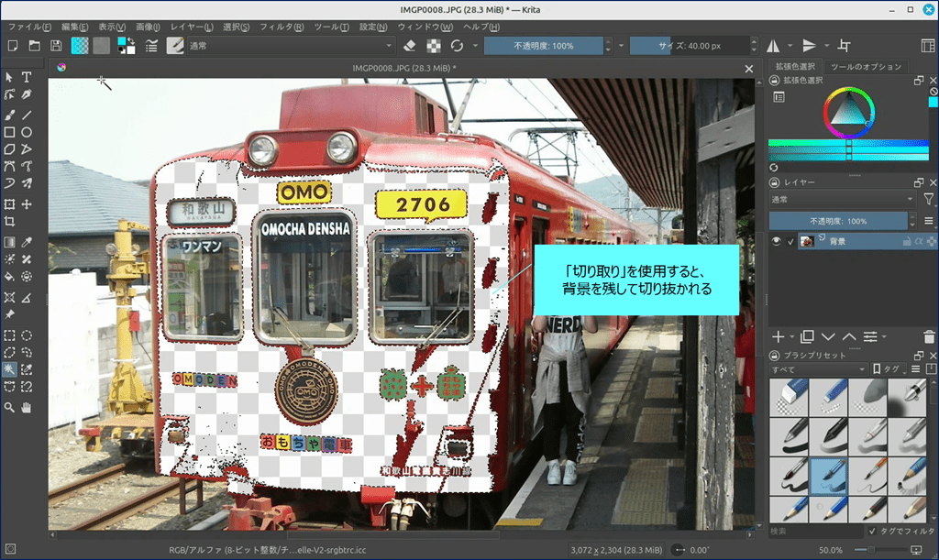The image size is (939, 560).
Task: Delete layer with trash icon
Action: (x=930, y=337)
